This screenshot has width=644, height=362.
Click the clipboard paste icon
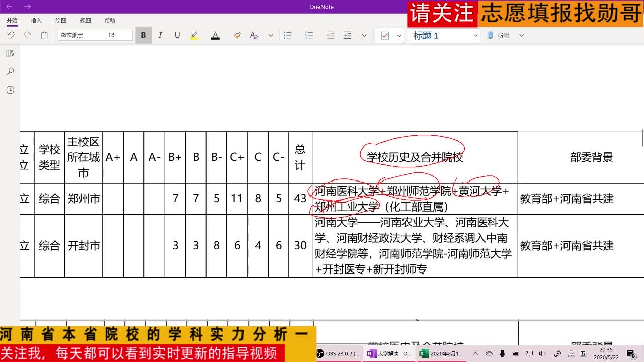tap(44, 35)
